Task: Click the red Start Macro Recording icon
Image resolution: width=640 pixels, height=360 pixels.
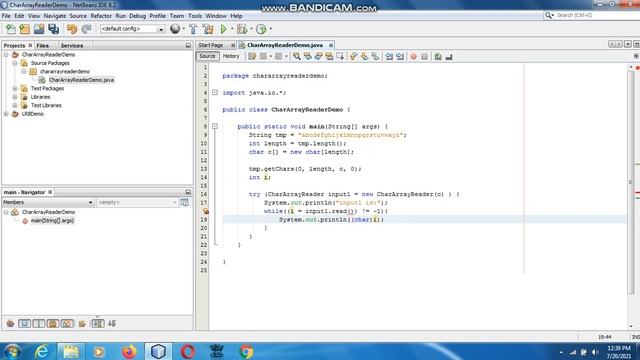Action: click(x=413, y=56)
